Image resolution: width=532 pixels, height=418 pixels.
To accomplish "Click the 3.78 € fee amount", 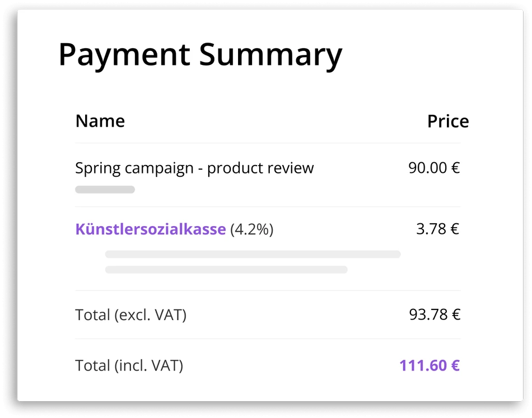I will [x=438, y=229].
